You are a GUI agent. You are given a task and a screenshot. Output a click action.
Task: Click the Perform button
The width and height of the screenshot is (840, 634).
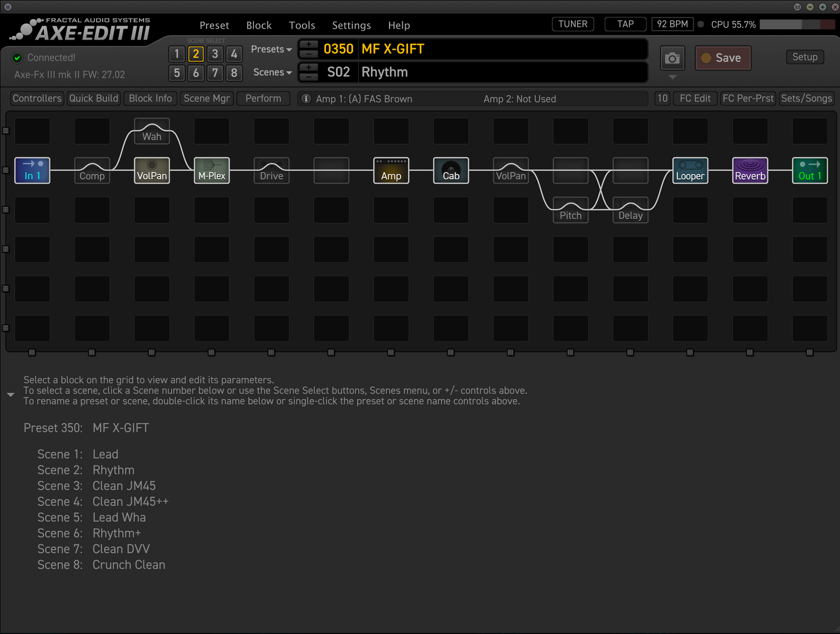[x=263, y=98]
